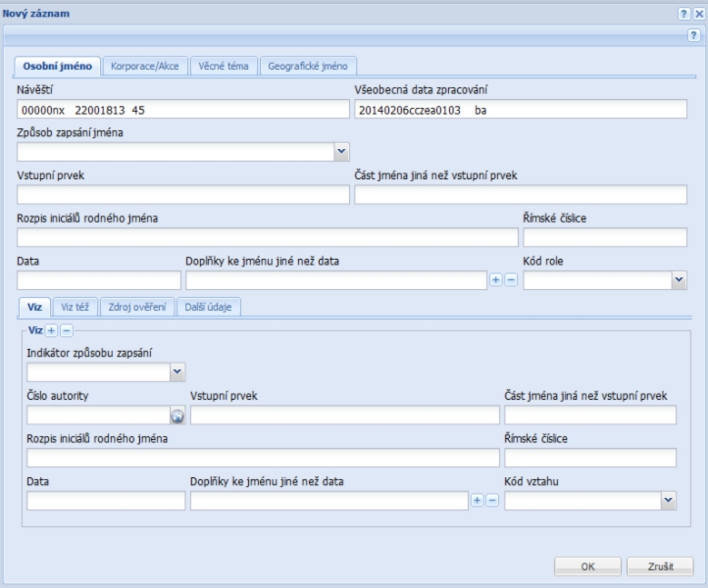This screenshot has width=708, height=588.
Task: Confirm the record with the OK button
Action: point(588,566)
